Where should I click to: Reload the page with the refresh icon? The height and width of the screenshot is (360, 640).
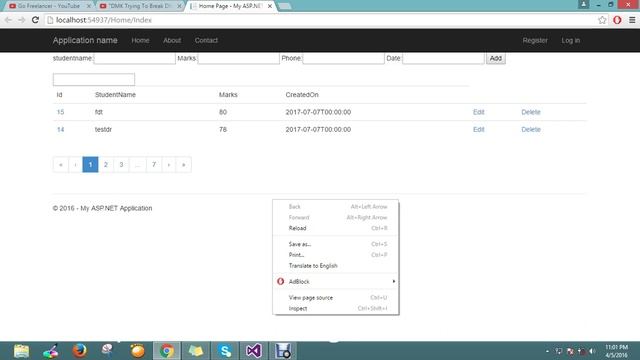point(36,20)
